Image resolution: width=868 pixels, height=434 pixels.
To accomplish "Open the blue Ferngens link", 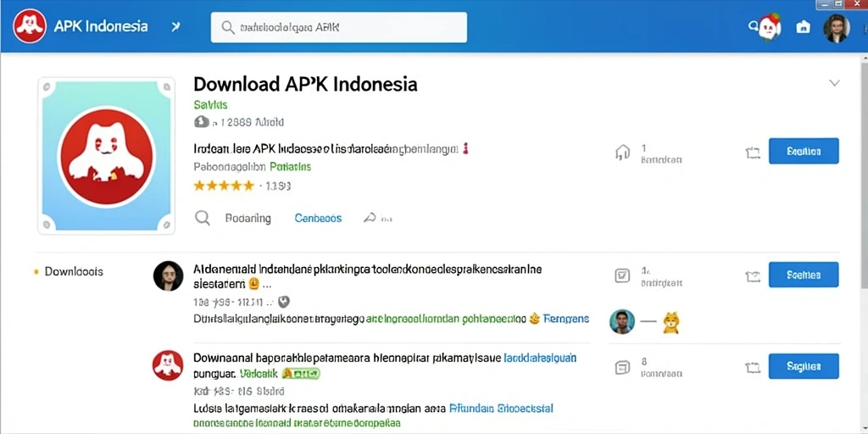I will click(565, 319).
